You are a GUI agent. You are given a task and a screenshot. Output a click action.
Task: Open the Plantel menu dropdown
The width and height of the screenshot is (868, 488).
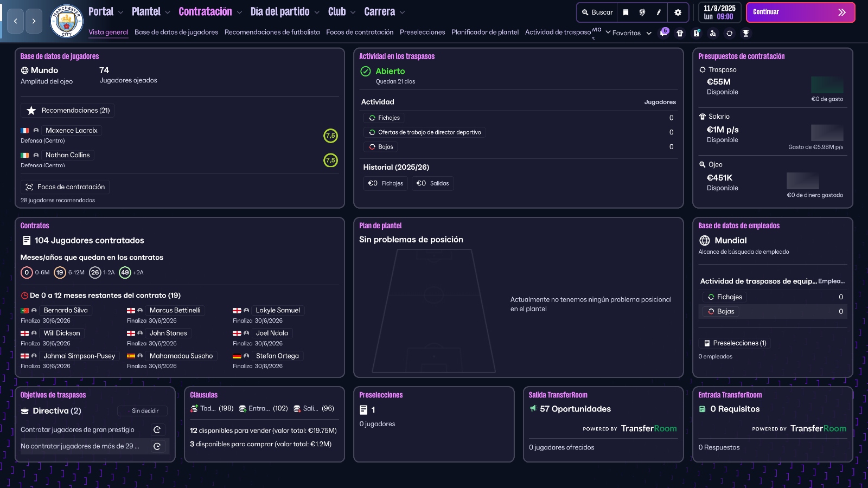(x=151, y=12)
